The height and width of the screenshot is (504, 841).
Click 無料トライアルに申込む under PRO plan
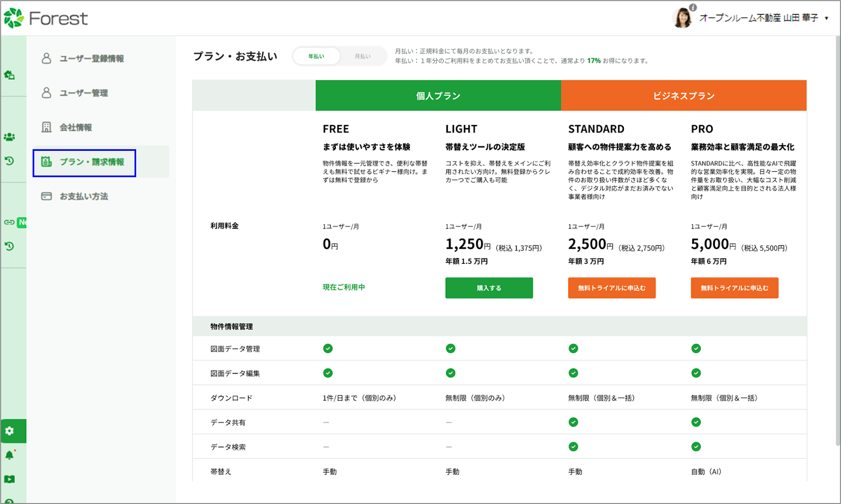point(734,288)
